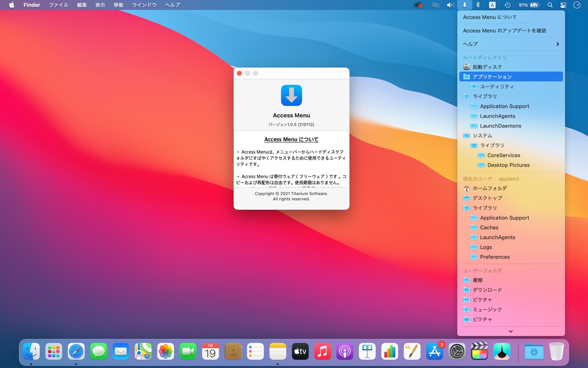Click the Access Menu app icon in About window
Viewport: 588px width, 368px height.
coord(291,95)
